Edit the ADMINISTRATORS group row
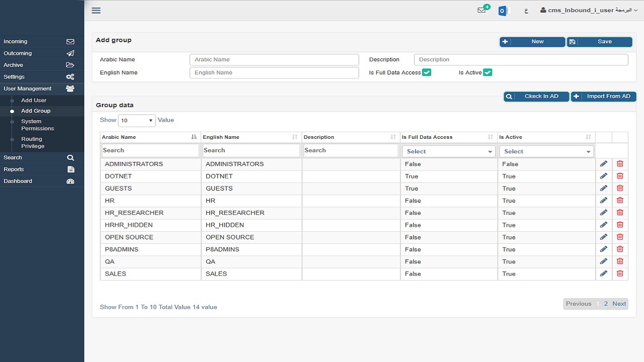 pyautogui.click(x=604, y=164)
